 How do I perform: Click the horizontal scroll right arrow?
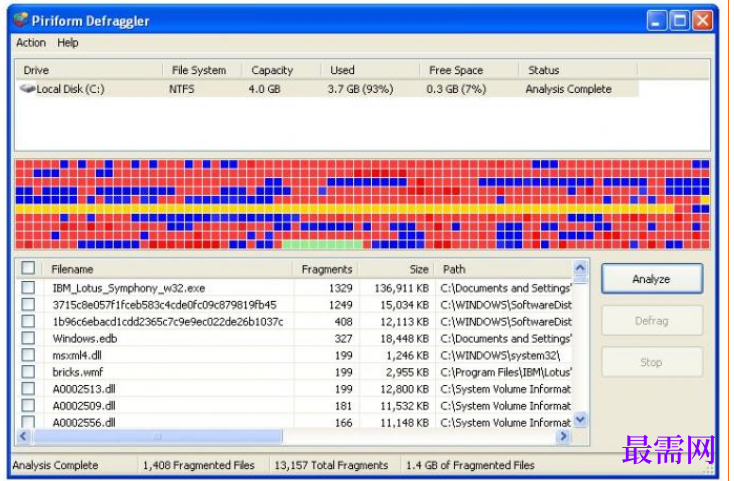(x=563, y=436)
